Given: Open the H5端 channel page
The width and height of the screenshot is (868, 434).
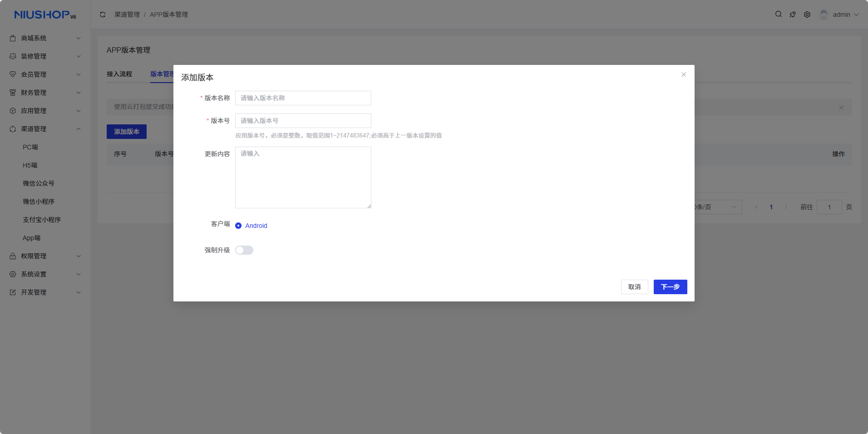Looking at the screenshot, I should pyautogui.click(x=30, y=165).
